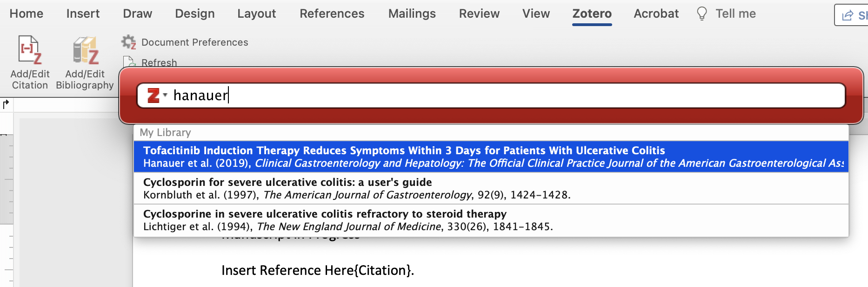Image resolution: width=868 pixels, height=287 pixels.
Task: Click the red Zotero Z icon
Action: 153,96
